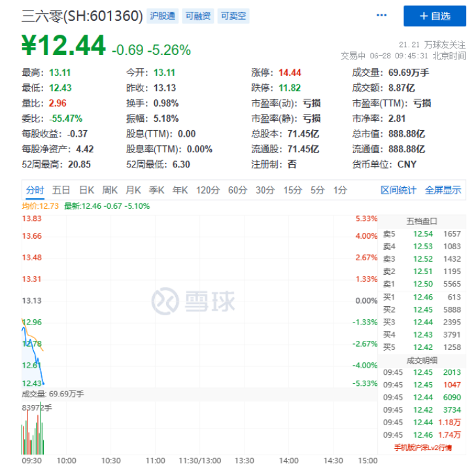The width and height of the screenshot is (476, 471).
Task: Open the 周K chart tab
Action: 110,190
